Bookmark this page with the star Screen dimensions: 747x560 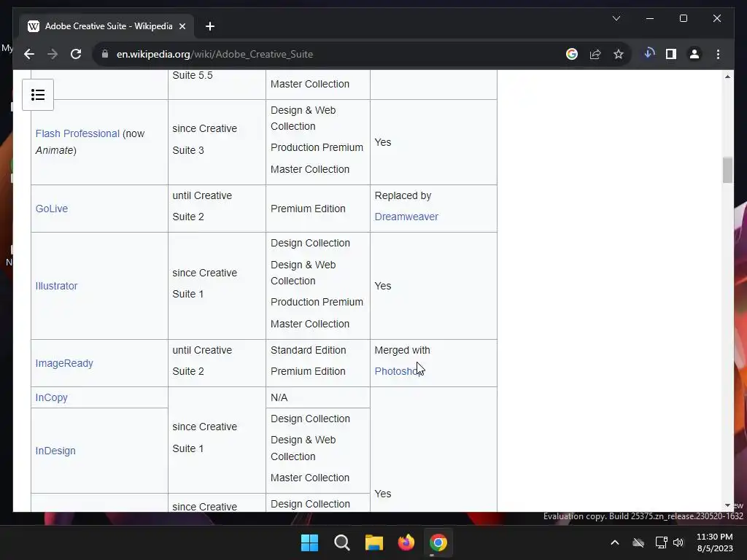click(619, 54)
